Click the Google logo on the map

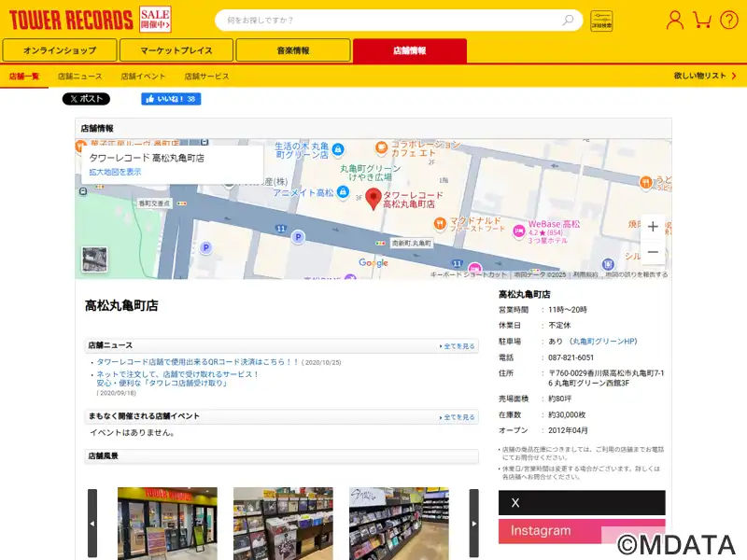[x=373, y=263]
